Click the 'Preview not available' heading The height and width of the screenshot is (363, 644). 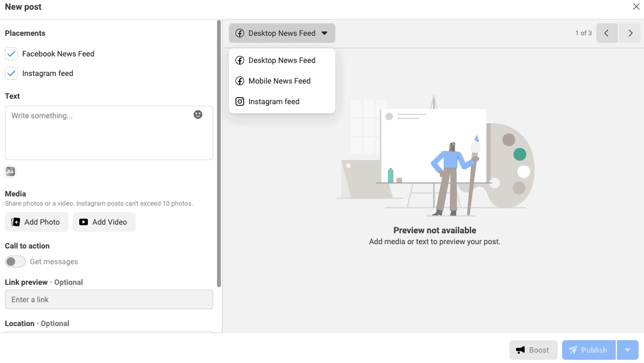point(435,231)
